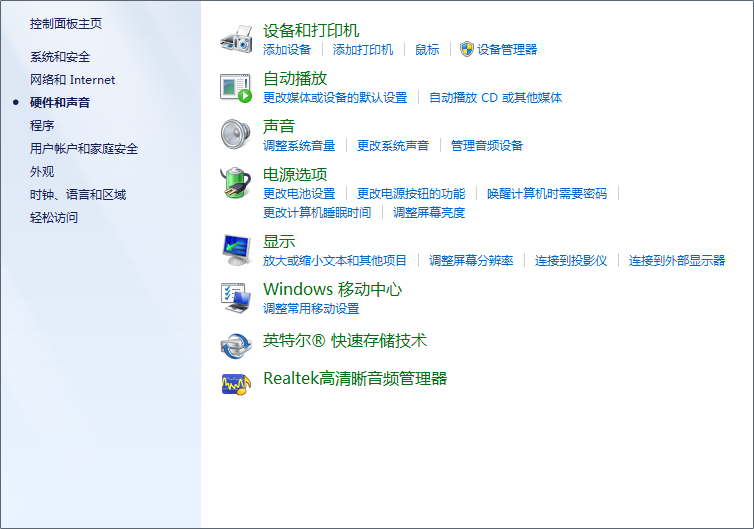Click 更改电源按钮的功能 link
Image resolution: width=754 pixels, height=529 pixels.
[x=411, y=194]
